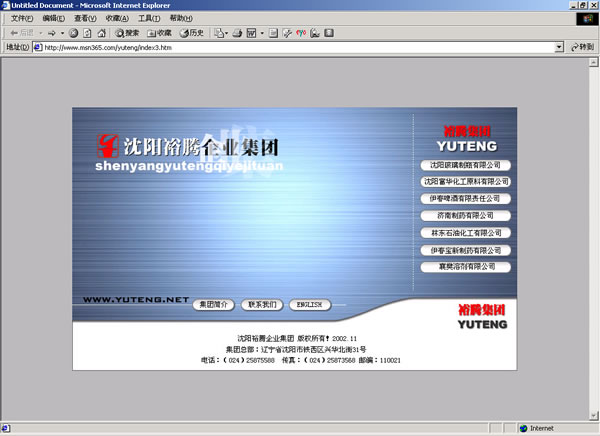Open the Edit button dropdown arrow
600x436 pixels.
pyautogui.click(x=262, y=33)
